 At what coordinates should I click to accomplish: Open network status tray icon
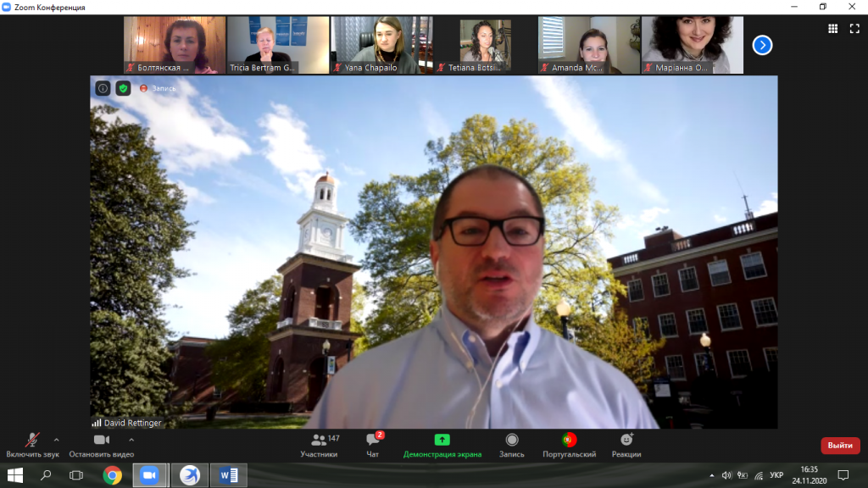pos(759,475)
